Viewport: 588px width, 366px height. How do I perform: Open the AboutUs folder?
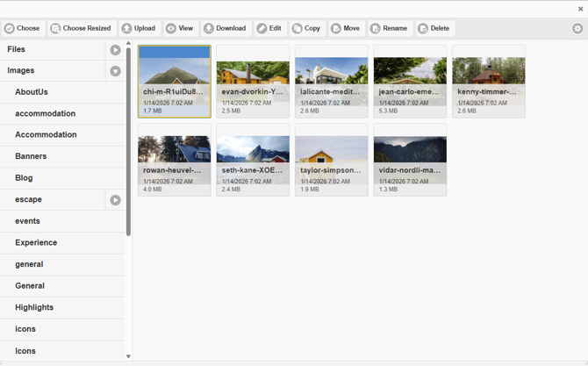pos(62,92)
